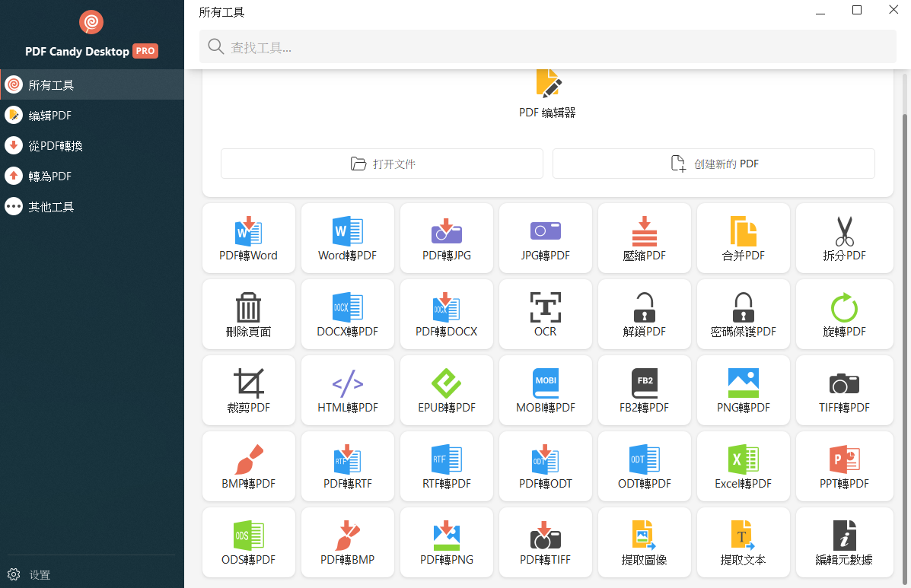Click the 打开文件 button
The height and width of the screenshot is (588, 911).
(x=382, y=164)
